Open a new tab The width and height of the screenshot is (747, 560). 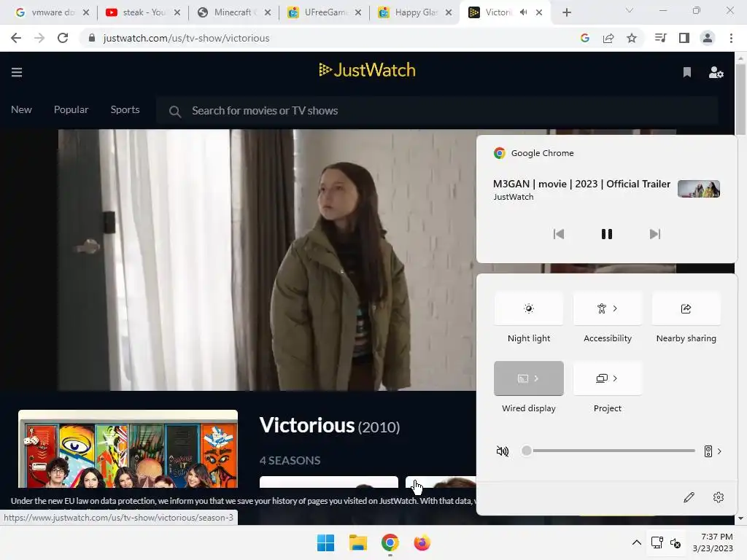pyautogui.click(x=566, y=12)
